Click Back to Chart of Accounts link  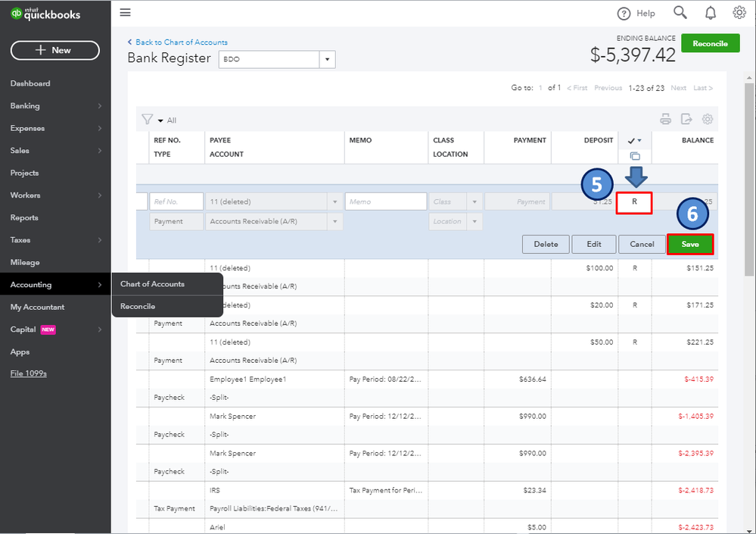(178, 42)
